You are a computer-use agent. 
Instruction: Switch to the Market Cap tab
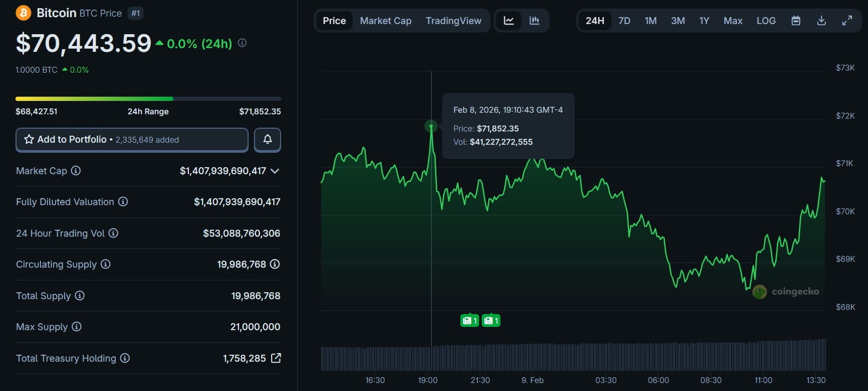coord(386,21)
